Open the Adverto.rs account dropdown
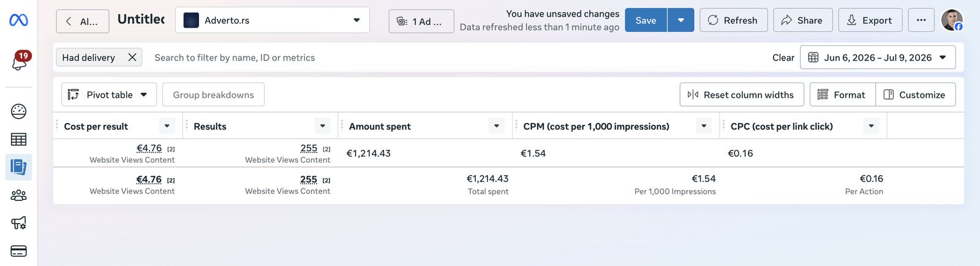The height and width of the screenshot is (266, 980). pos(273,20)
